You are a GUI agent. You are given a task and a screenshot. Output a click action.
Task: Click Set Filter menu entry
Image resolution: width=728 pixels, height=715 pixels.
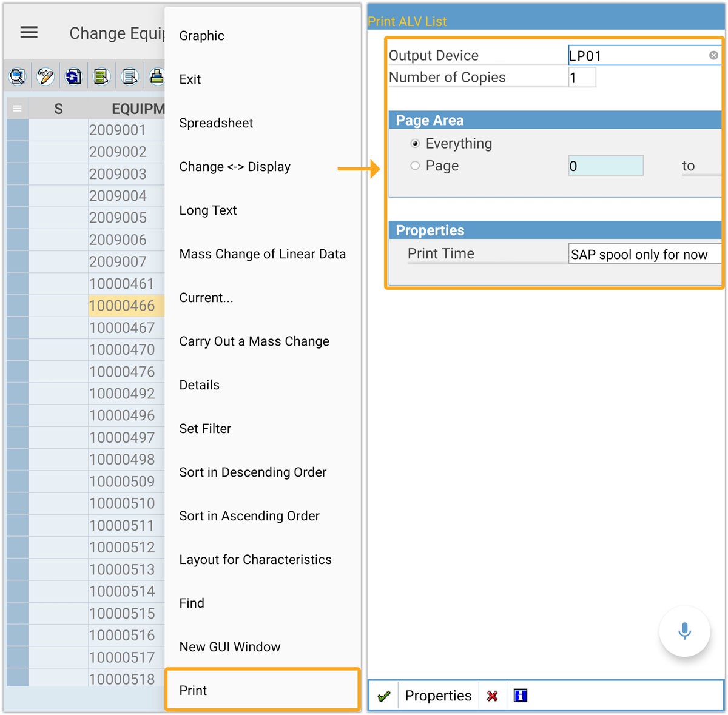click(205, 429)
